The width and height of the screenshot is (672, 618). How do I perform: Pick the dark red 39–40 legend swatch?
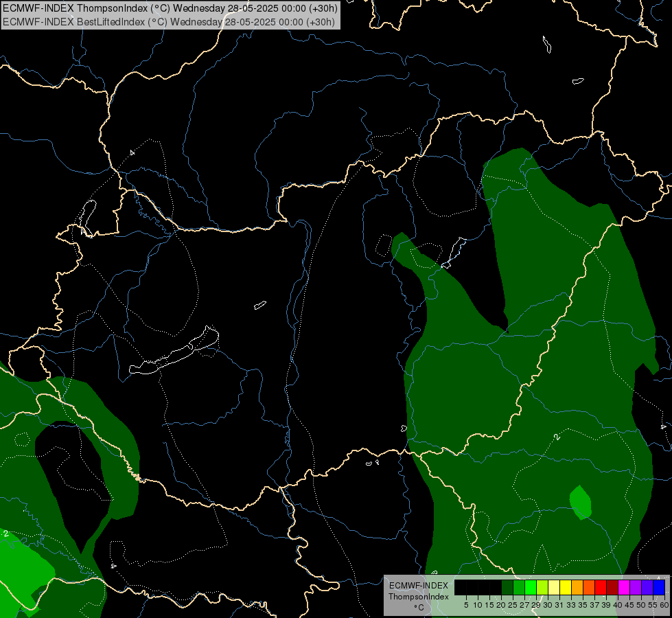[x=612, y=587]
